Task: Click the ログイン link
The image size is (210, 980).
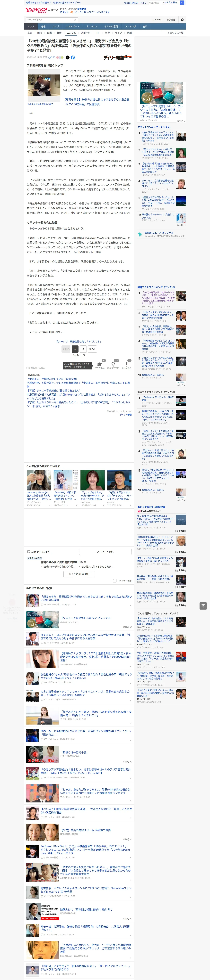Action: click(64, 12)
